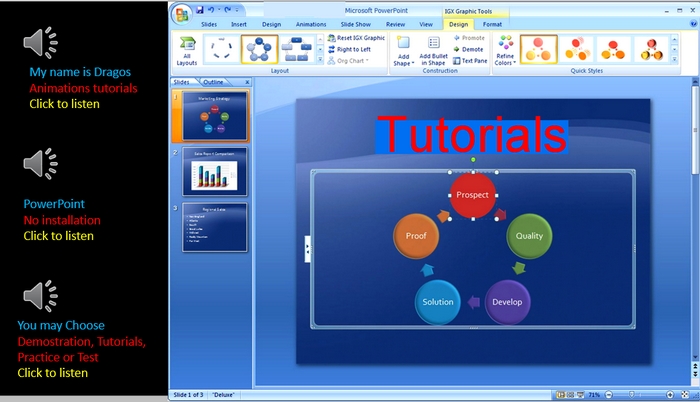Click the speaker icon above 'My name is Dragos'

click(40, 42)
